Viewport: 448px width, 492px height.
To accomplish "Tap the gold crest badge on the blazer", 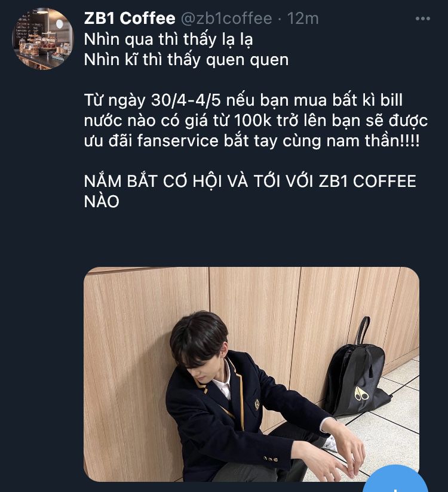I will [x=257, y=404].
